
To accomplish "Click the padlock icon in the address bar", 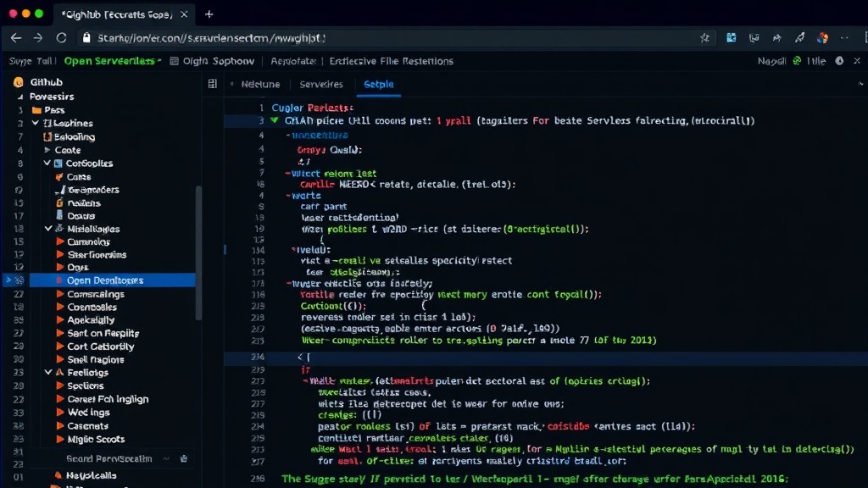I will pyautogui.click(x=86, y=37).
